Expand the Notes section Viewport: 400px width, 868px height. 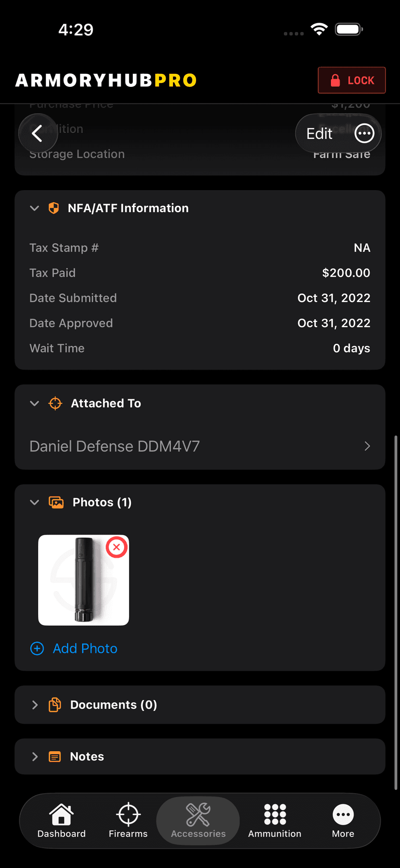pyautogui.click(x=34, y=757)
